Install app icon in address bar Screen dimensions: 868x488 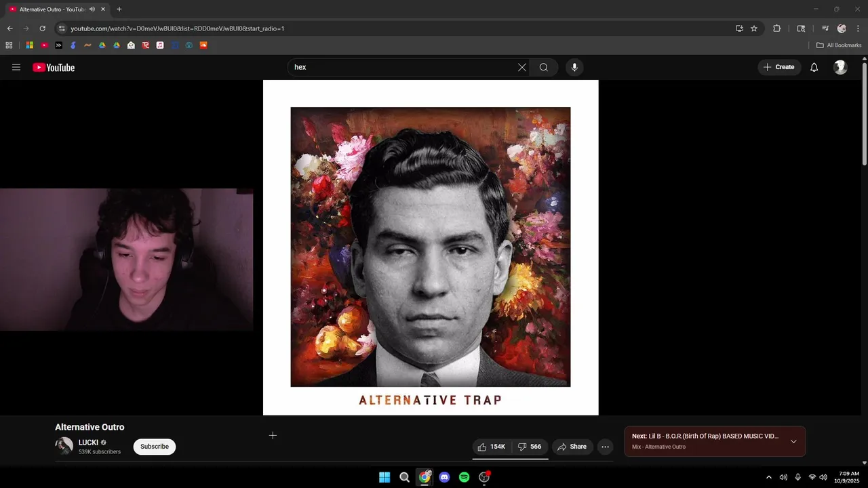click(739, 28)
